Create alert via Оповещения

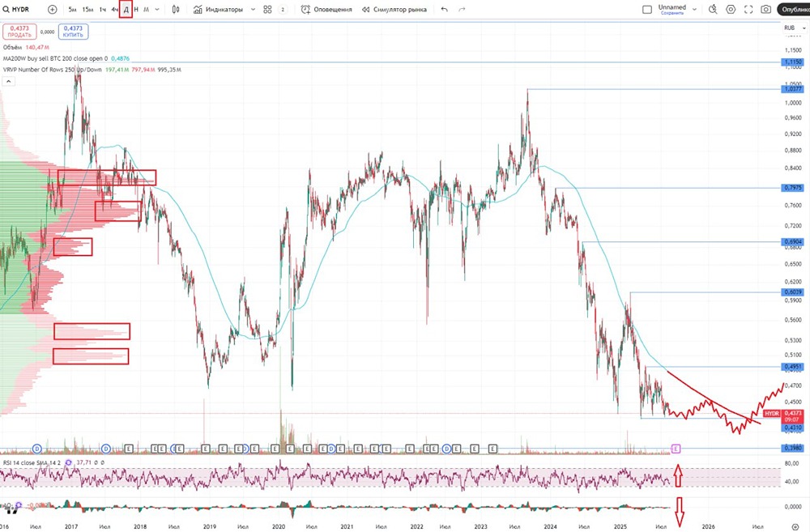326,9
